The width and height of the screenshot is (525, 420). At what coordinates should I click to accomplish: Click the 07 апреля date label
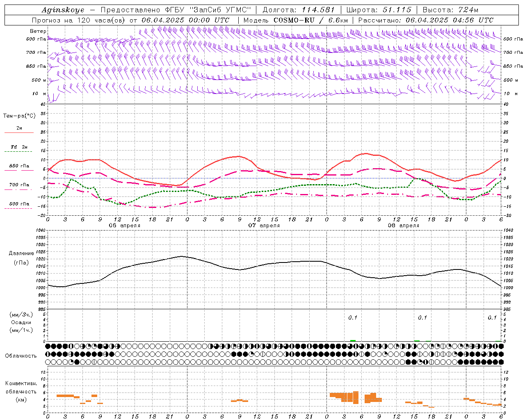click(264, 226)
